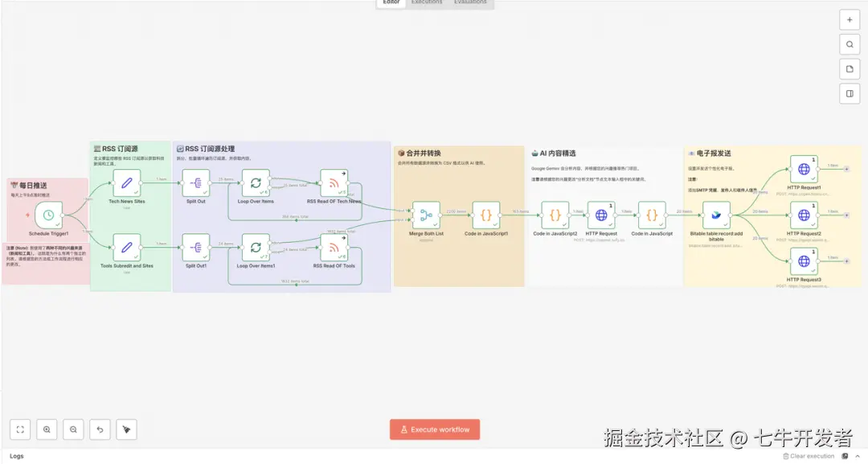Select RSS Read OF Tools node
The image size is (868, 464).
pos(334,247)
